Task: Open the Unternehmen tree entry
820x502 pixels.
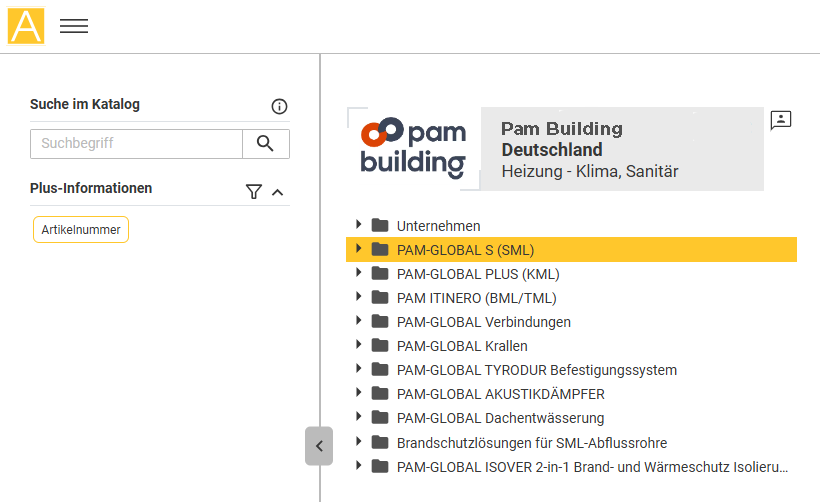Action: [x=438, y=226]
